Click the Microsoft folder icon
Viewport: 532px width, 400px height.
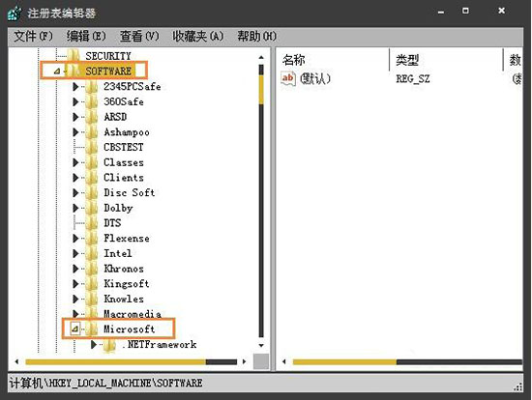pos(92,329)
